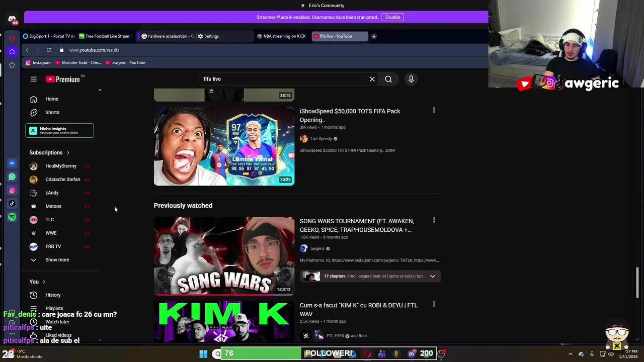Open Messenger in Opera sidebar

coord(12,163)
